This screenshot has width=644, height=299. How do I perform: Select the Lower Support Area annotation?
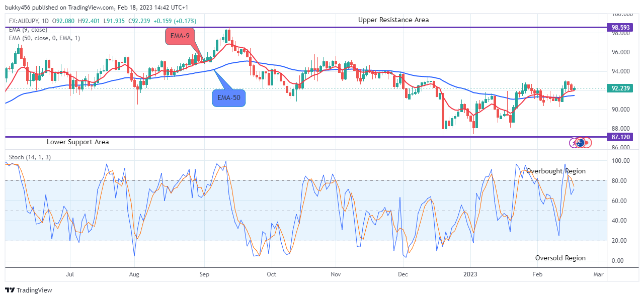tap(78, 142)
